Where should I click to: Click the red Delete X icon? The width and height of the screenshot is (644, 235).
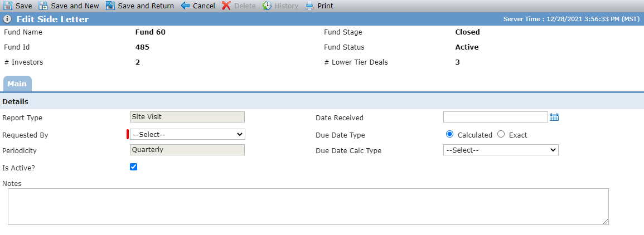click(226, 6)
